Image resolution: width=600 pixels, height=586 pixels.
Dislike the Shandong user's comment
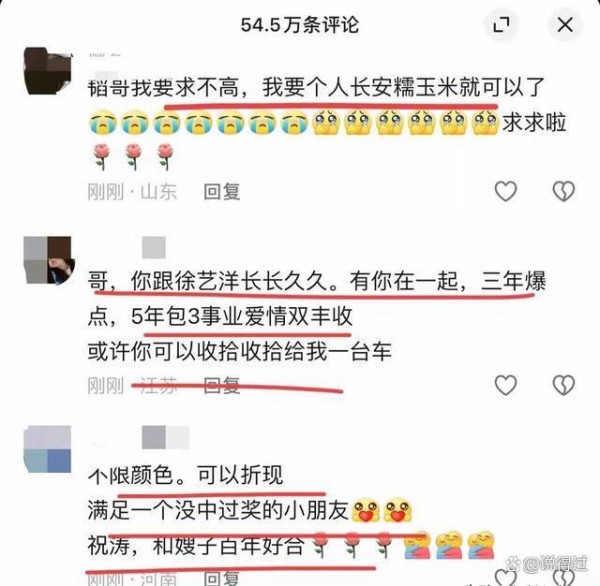point(564,191)
